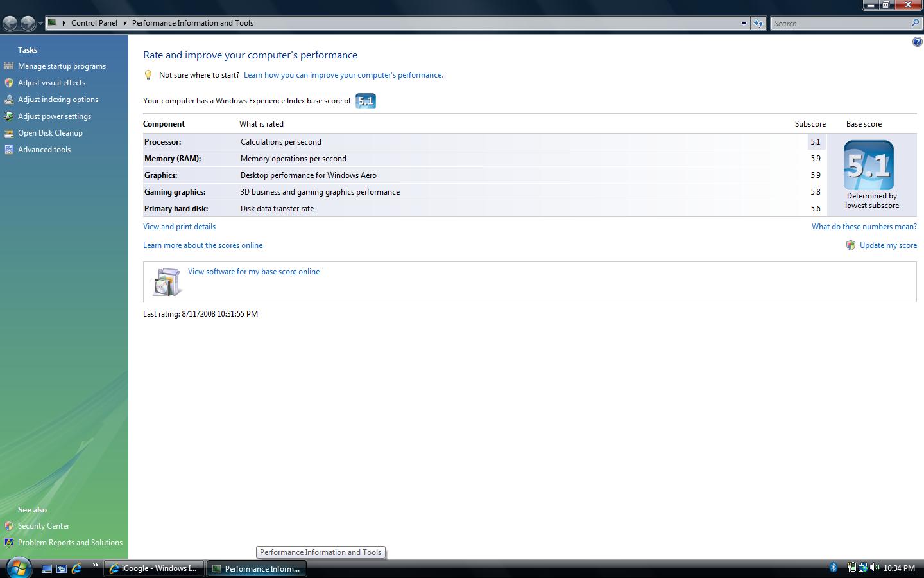Click the Advanced tools icon
This screenshot has height=578, width=924.
pos(8,150)
